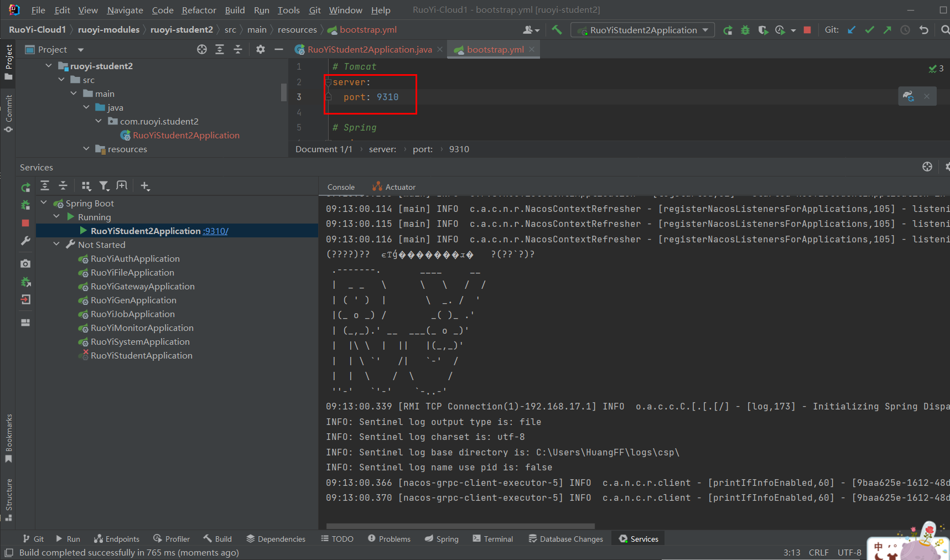Viewport: 950px width, 560px height.
Task: Update project via Git blue arrow
Action: pos(852,30)
